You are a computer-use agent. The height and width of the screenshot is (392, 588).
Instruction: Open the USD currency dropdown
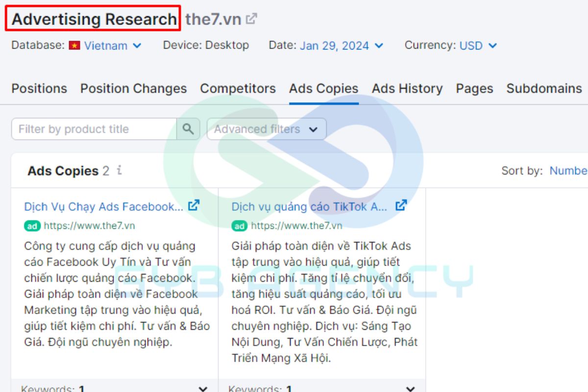[x=478, y=46]
